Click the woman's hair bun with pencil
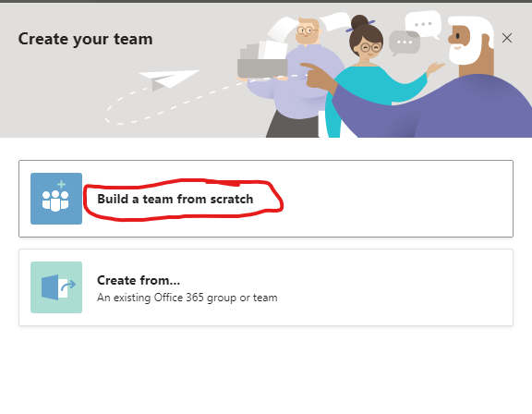This screenshot has height=414, width=532. [360, 23]
